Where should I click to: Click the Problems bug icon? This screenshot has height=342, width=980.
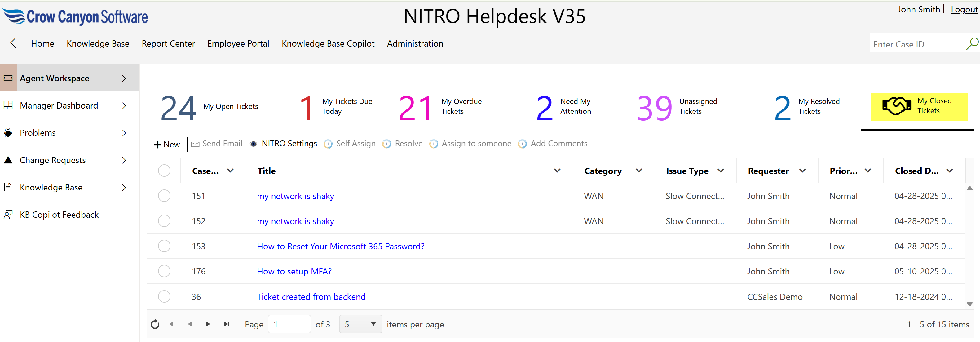click(x=8, y=133)
